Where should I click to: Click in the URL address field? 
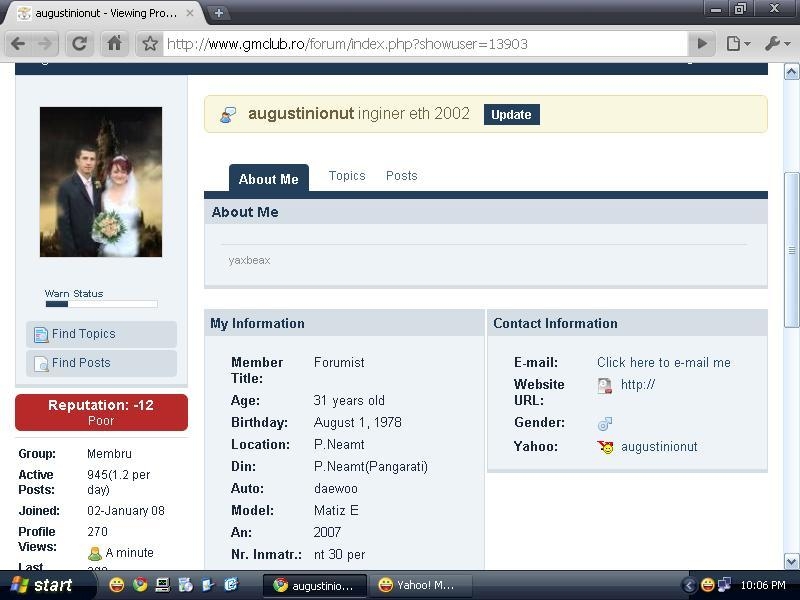coord(420,44)
